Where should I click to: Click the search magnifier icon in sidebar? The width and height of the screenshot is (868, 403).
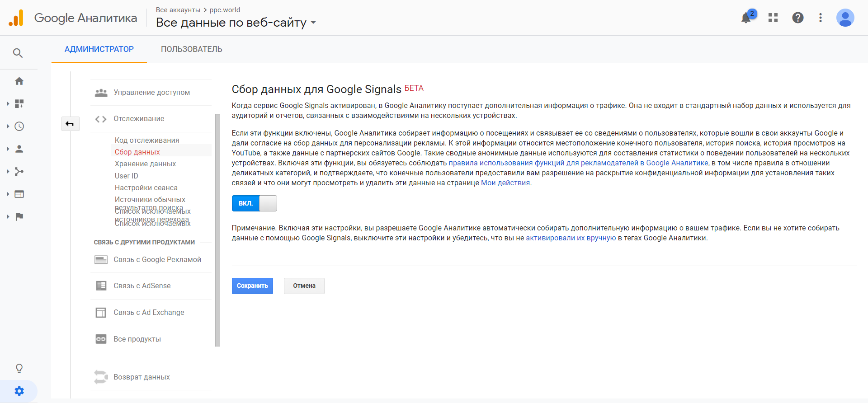[x=18, y=53]
